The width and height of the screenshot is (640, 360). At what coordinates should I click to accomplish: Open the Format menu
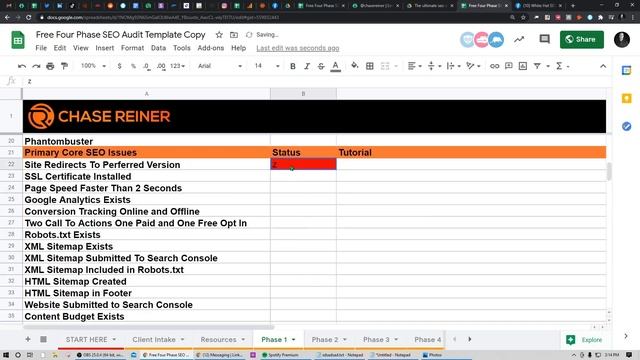[x=133, y=48]
